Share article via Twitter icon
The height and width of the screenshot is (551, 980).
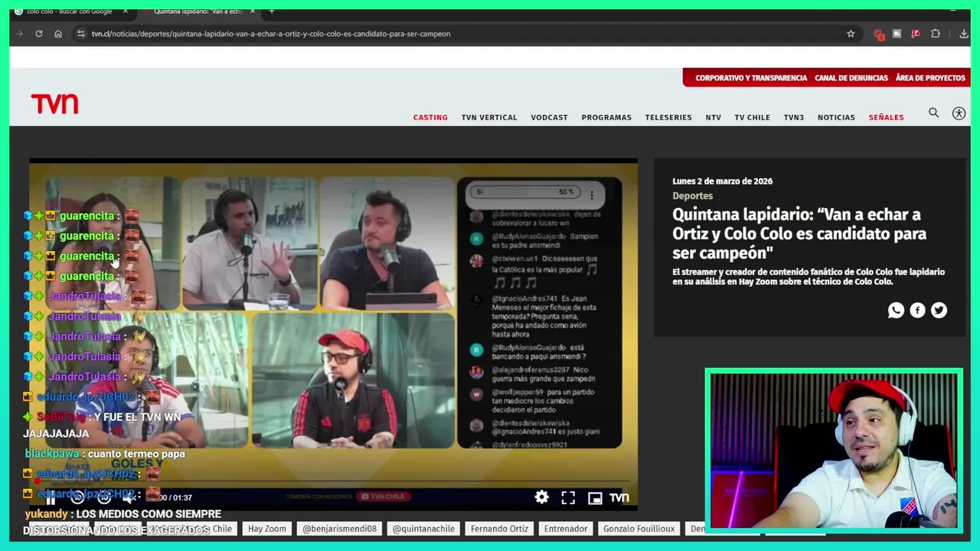(x=939, y=310)
